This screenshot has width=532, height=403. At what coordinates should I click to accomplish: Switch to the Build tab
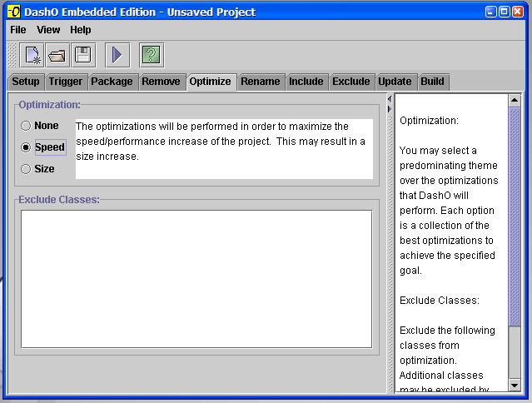433,82
